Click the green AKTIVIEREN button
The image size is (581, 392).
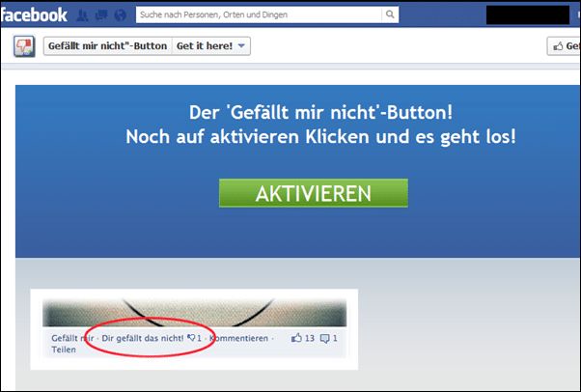pyautogui.click(x=314, y=193)
